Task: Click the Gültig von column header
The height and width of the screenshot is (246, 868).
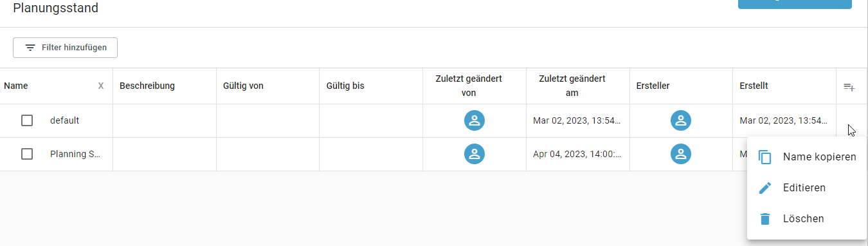Action: coord(243,86)
